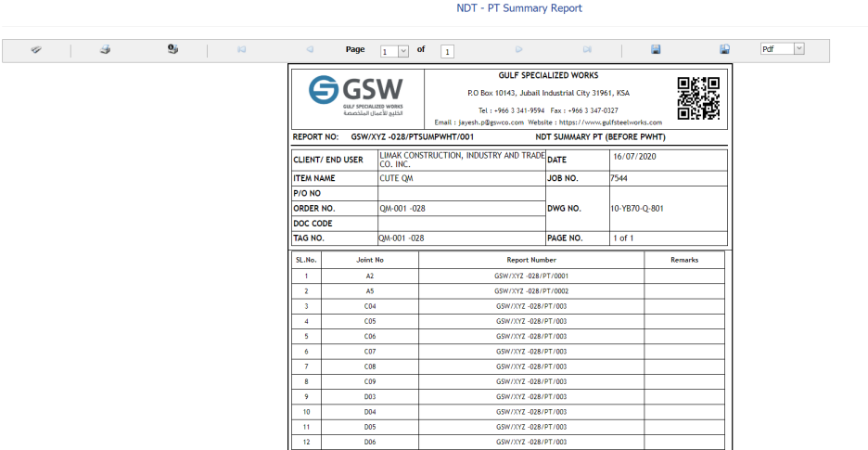The width and height of the screenshot is (868, 450).
Task: Go to next page with right arrow
Action: point(519,49)
